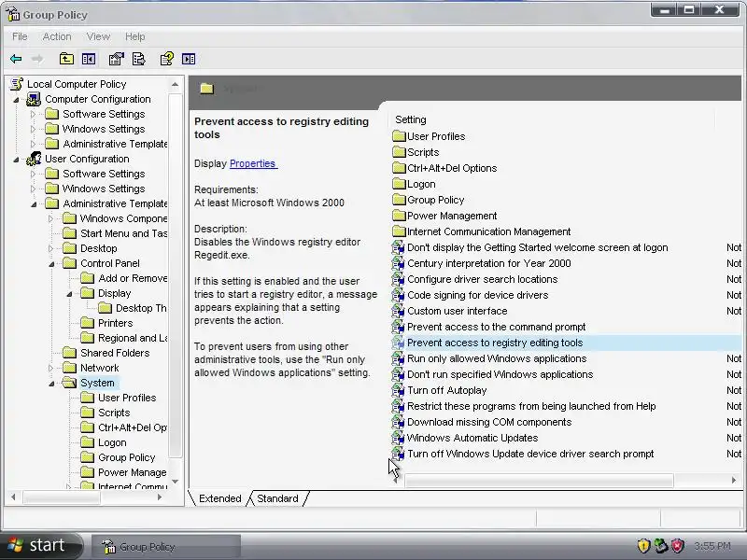
Task: Click the Computer Configuration icon
Action: 34,99
